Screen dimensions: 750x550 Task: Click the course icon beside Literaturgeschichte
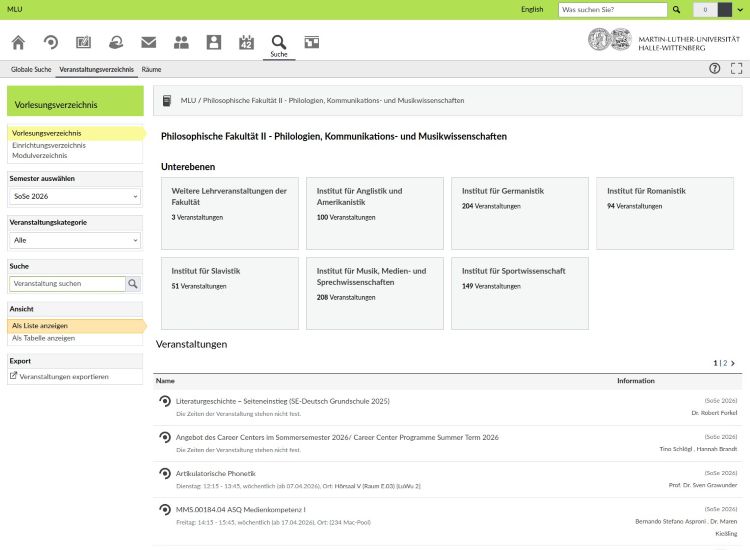pyautogui.click(x=165, y=401)
